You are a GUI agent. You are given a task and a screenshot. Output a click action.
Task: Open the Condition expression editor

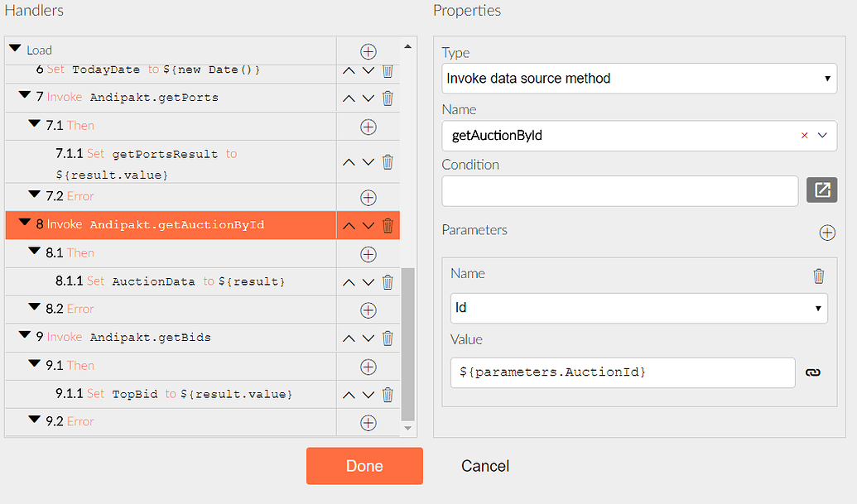(x=821, y=190)
